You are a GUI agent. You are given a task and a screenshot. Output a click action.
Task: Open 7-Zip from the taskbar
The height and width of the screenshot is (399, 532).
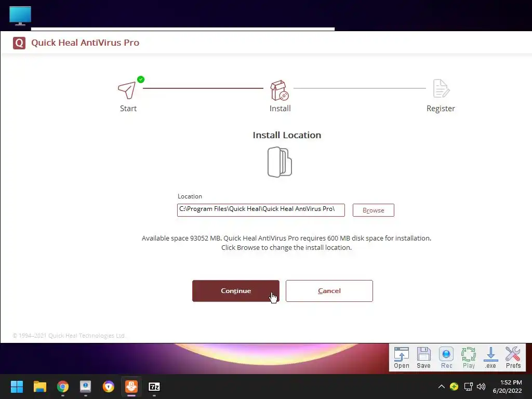154,387
